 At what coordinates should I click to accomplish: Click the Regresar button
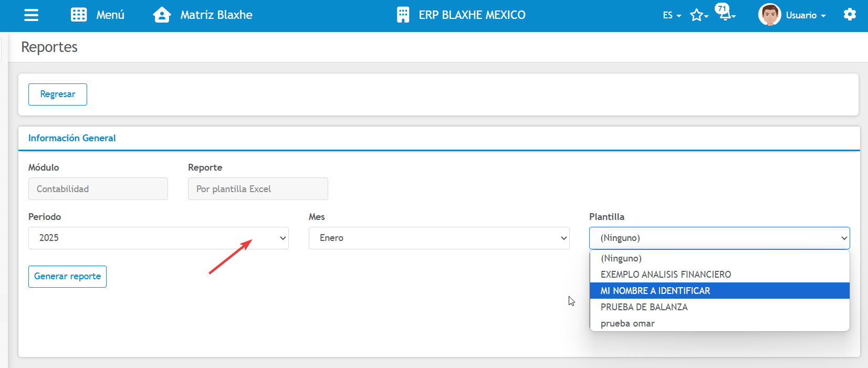coord(58,94)
